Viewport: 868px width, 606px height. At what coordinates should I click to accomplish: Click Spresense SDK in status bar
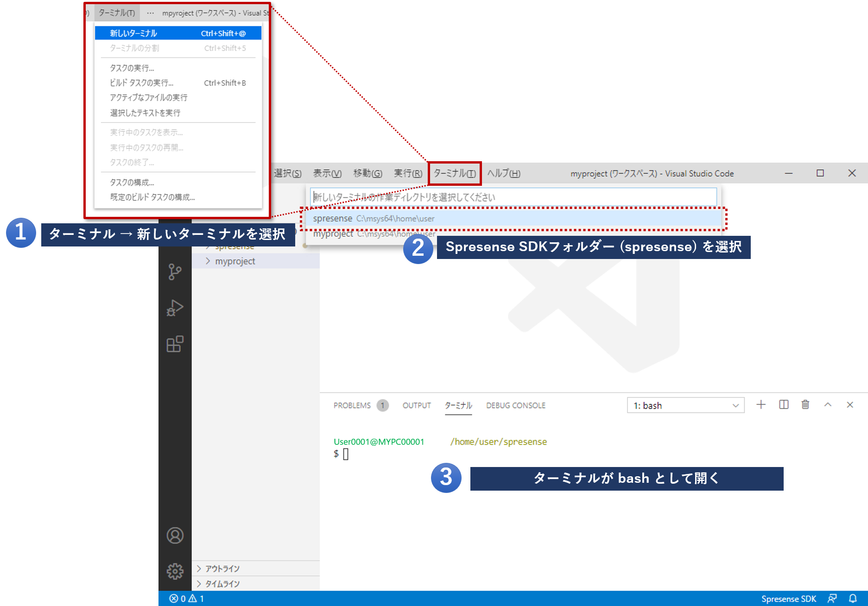[x=788, y=599]
